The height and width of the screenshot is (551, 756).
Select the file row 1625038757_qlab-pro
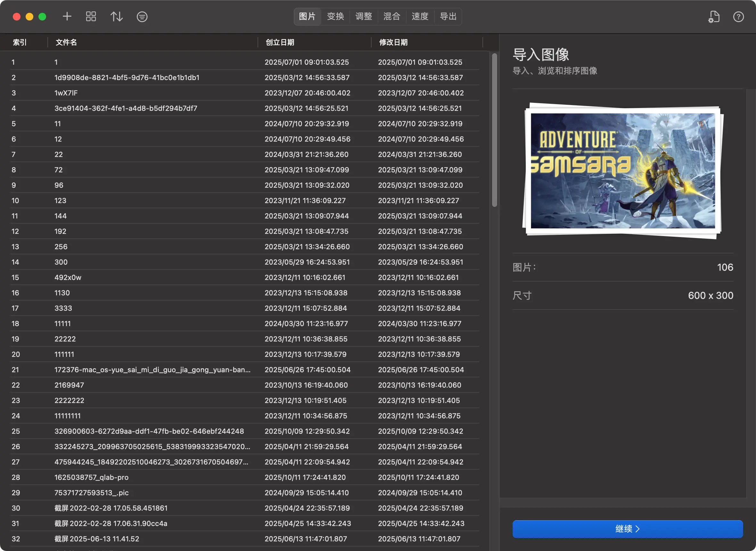[91, 477]
